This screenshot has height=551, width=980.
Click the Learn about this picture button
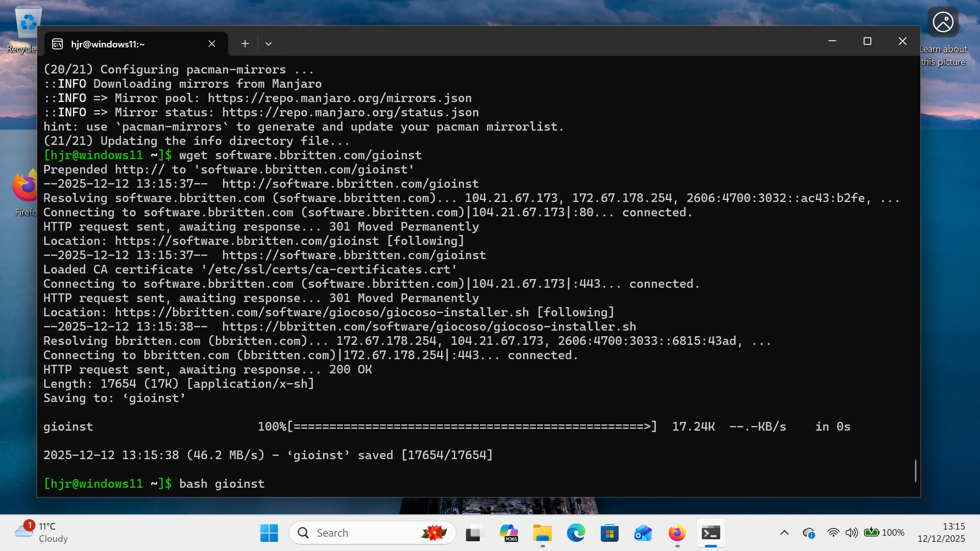click(942, 22)
